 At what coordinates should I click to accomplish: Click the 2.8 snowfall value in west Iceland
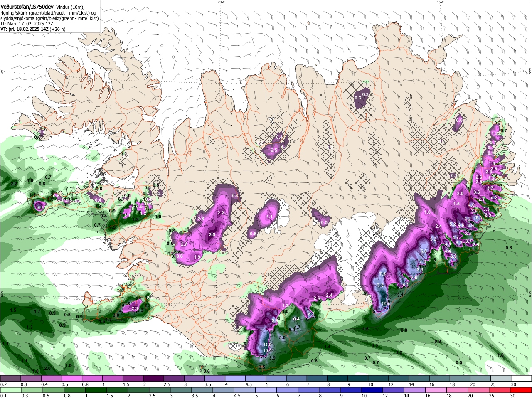tap(212, 235)
